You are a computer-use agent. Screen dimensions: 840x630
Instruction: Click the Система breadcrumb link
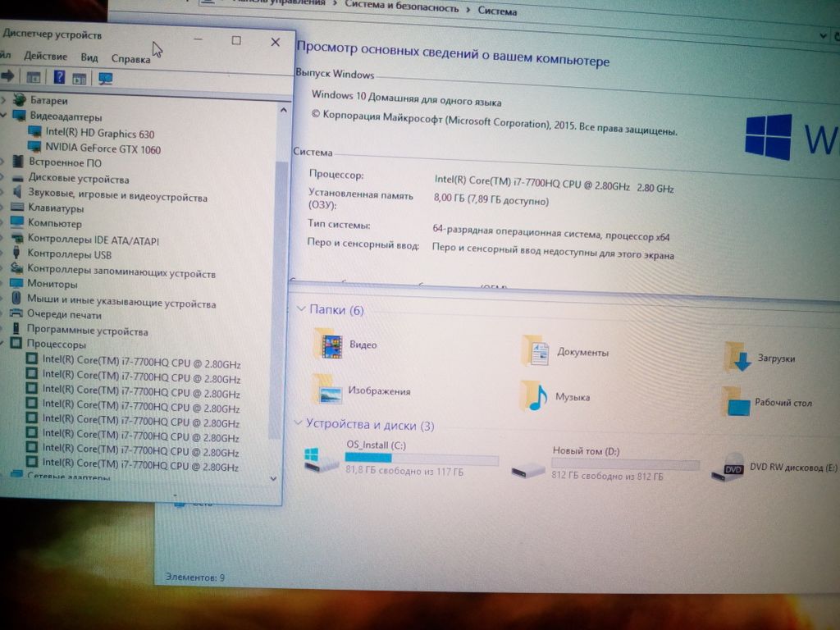point(498,11)
